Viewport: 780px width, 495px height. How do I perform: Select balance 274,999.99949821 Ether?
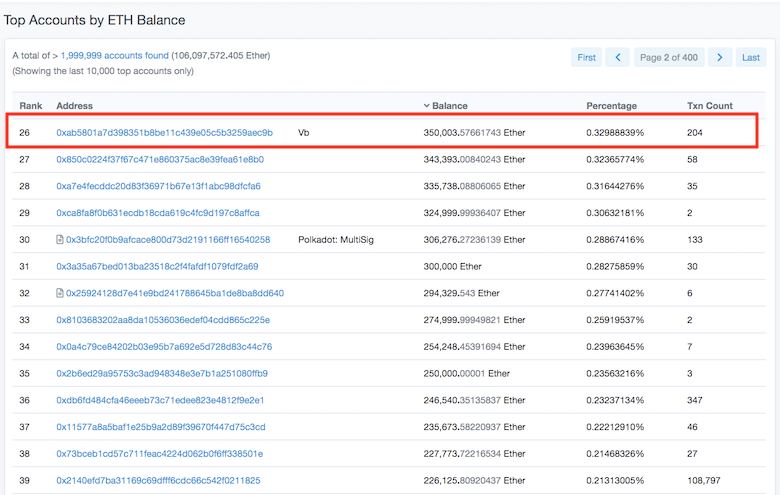click(474, 320)
